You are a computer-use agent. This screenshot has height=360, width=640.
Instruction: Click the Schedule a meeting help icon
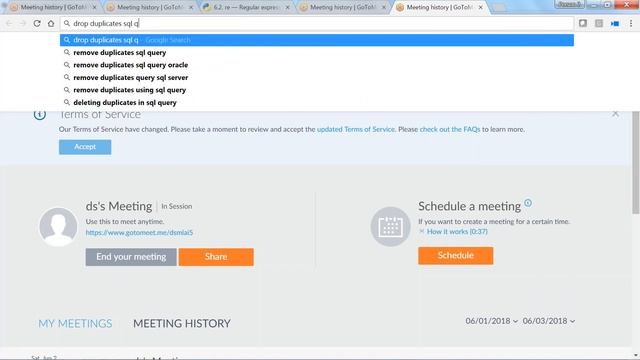[x=528, y=203]
